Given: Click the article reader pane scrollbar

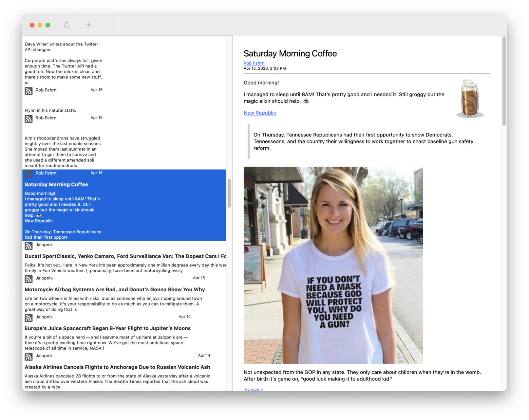Looking at the screenshot, I should click(504, 81).
